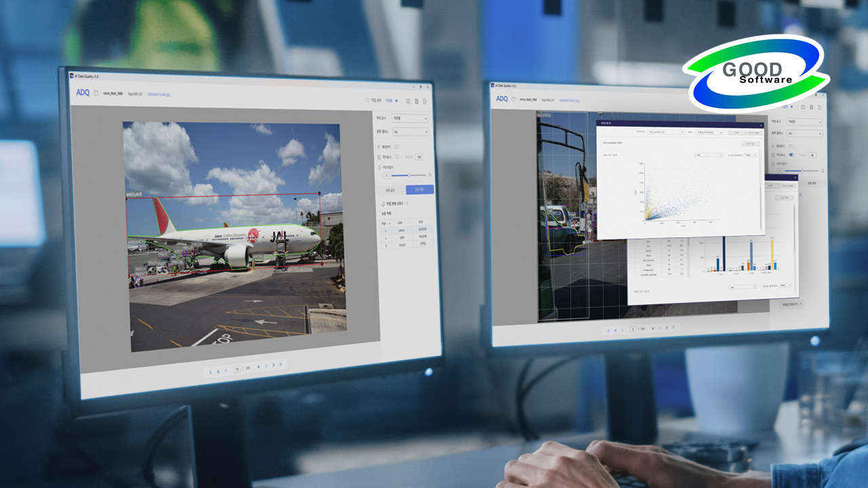
Task: Disable the grid switch on right monitor
Action: [791, 155]
